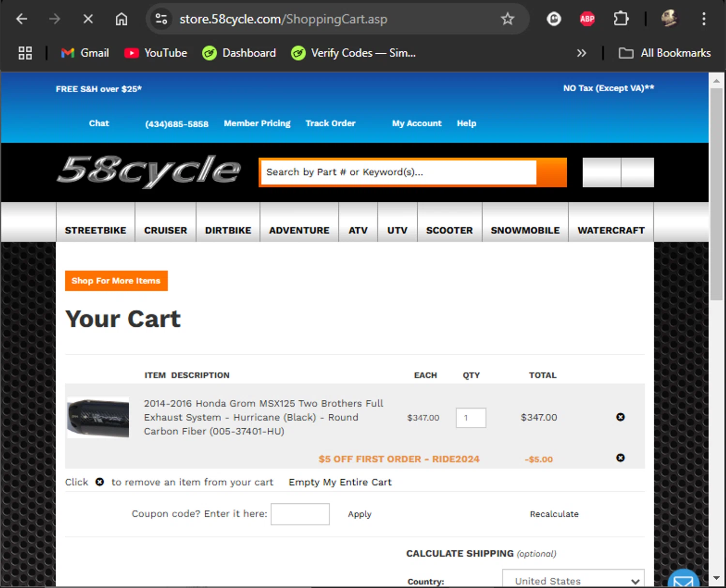Click the page scrollbar up arrow

[717, 80]
